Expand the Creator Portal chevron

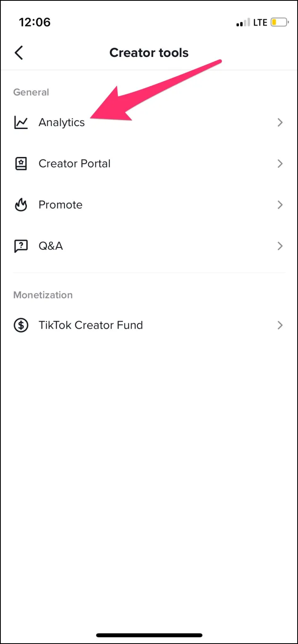tap(280, 164)
